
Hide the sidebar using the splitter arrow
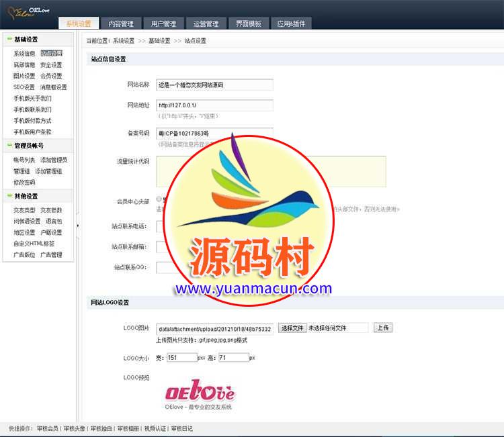click(x=78, y=226)
